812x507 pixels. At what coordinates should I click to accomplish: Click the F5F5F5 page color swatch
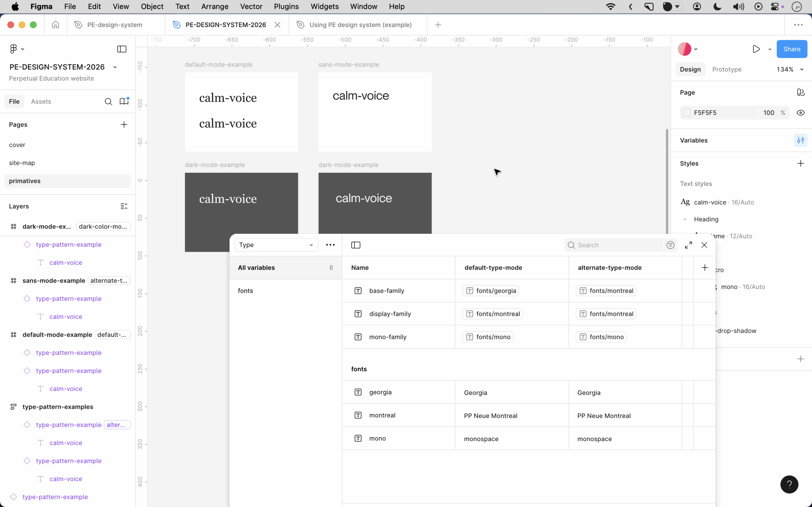[x=686, y=113]
